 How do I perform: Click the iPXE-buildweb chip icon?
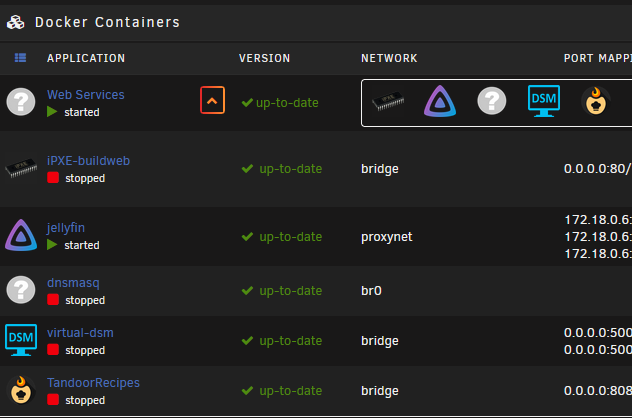coord(21,168)
